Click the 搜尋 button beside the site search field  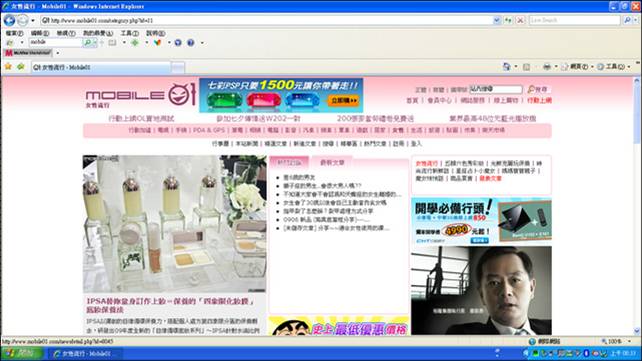(x=537, y=89)
